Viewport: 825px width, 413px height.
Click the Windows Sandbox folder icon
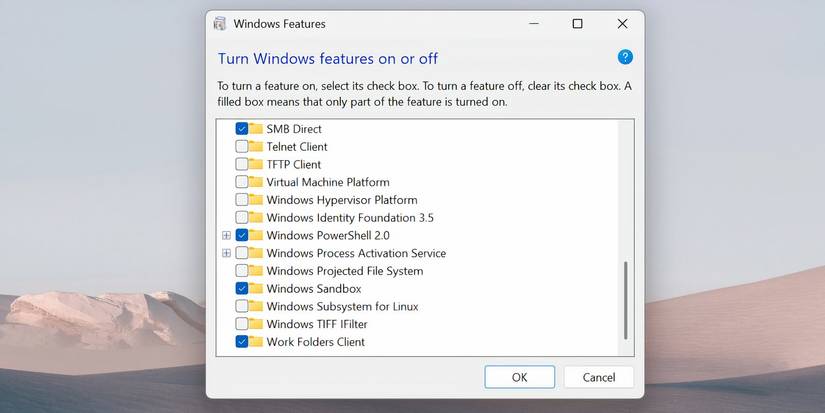257,289
